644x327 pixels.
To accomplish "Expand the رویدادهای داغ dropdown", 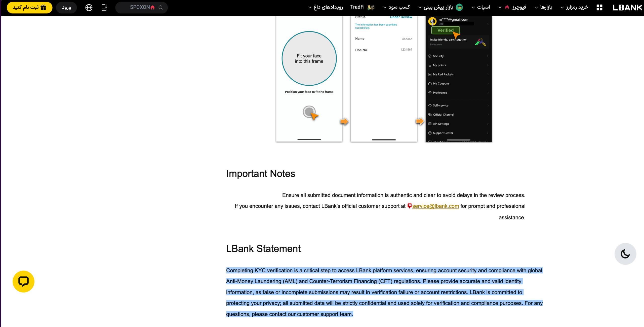I will pos(326,7).
